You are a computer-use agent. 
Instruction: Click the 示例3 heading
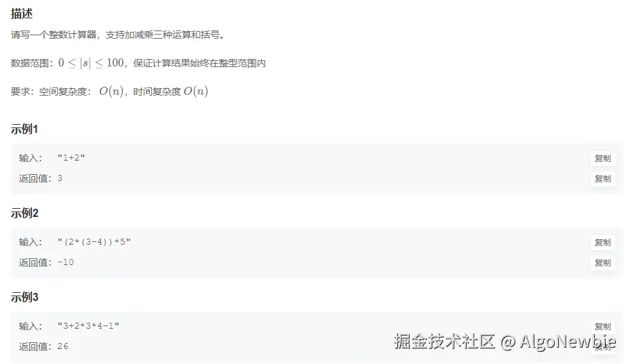[24, 297]
